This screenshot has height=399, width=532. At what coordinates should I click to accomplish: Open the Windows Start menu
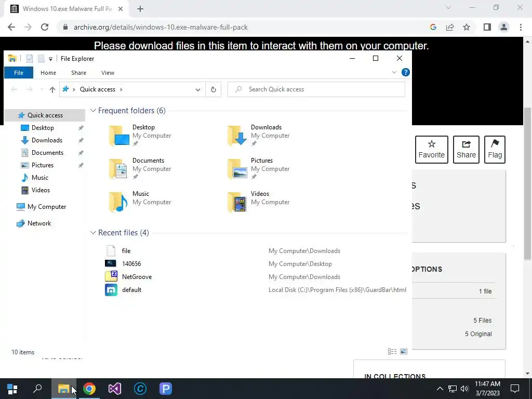(12, 389)
